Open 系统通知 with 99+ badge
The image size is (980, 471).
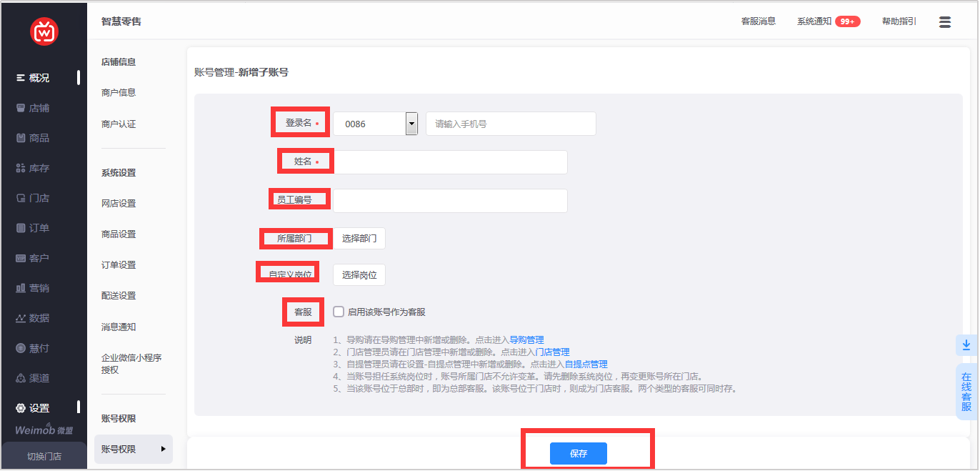(828, 21)
